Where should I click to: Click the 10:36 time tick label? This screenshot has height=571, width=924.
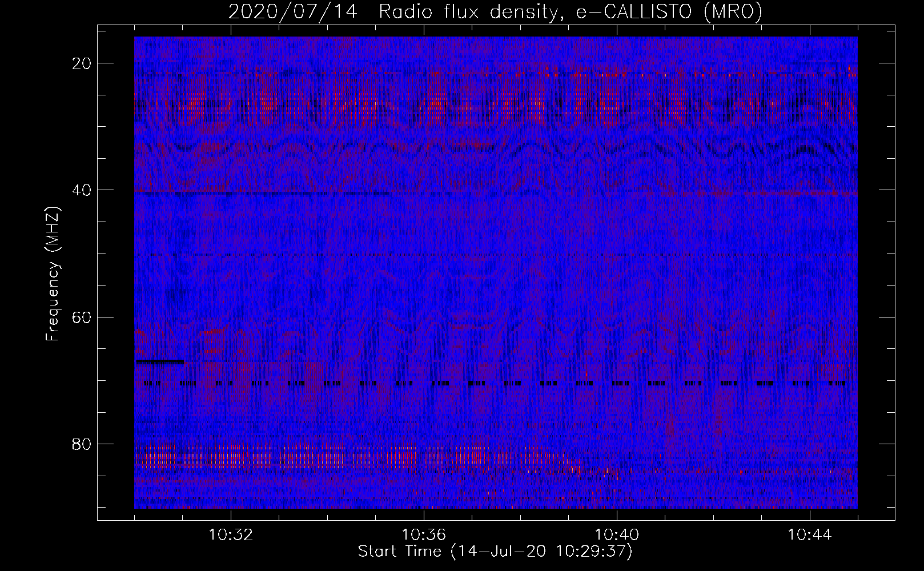424,535
